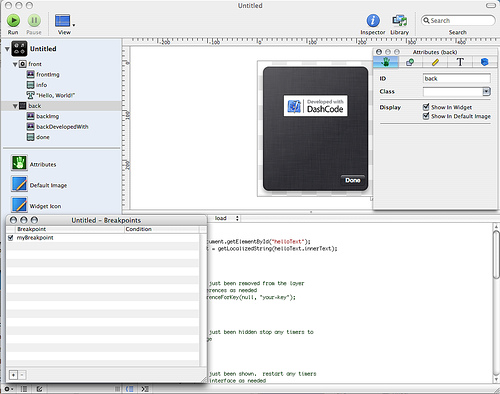Switch to Attributes tab in inspector
Viewport: 500px width, 394px height.
[386, 62]
